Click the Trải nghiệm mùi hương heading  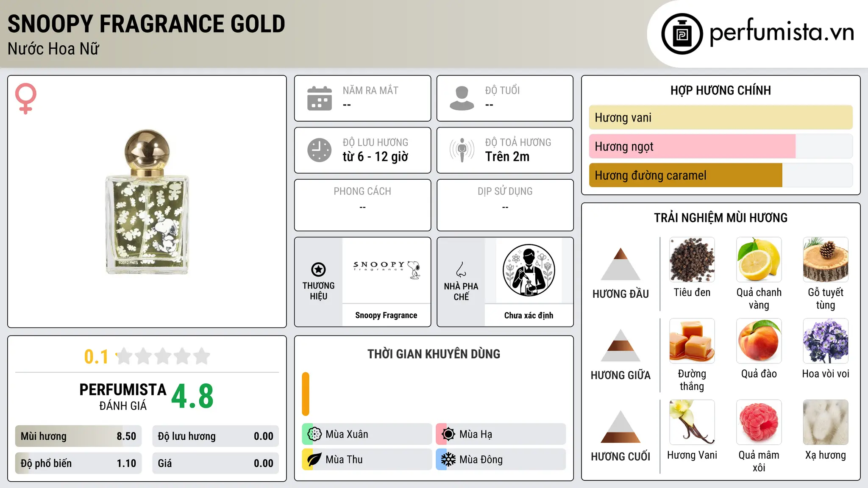coord(721,218)
